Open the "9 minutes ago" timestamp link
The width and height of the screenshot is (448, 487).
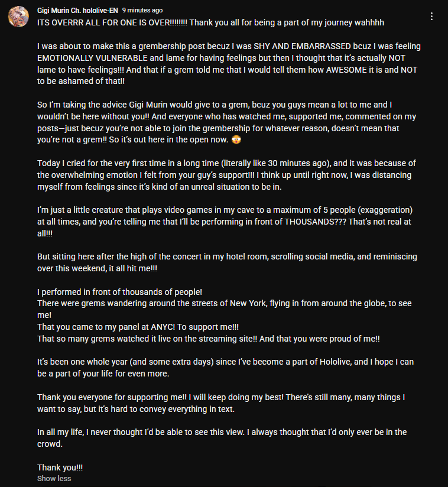[x=142, y=10]
